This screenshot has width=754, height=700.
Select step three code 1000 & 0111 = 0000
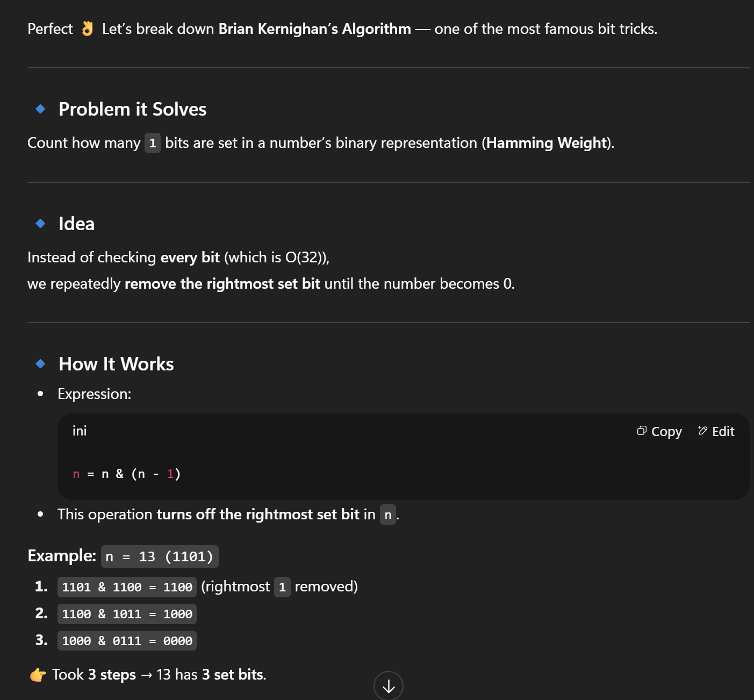coord(127,641)
